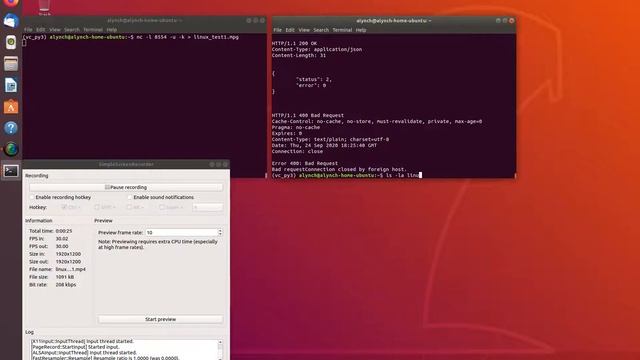Close the SimpleScreenRecorder window
The image size is (640, 360).
[225, 164]
